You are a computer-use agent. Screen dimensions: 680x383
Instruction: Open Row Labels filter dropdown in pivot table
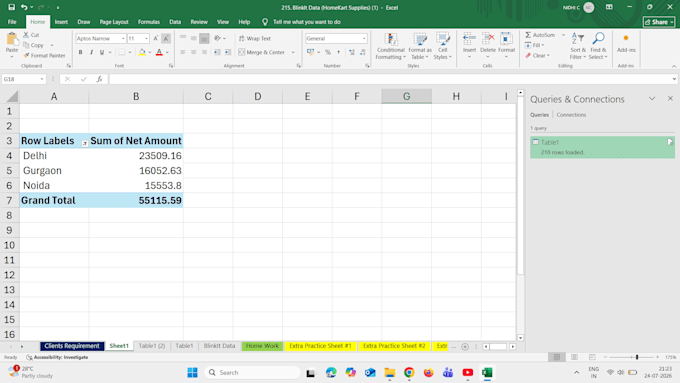pyautogui.click(x=85, y=143)
